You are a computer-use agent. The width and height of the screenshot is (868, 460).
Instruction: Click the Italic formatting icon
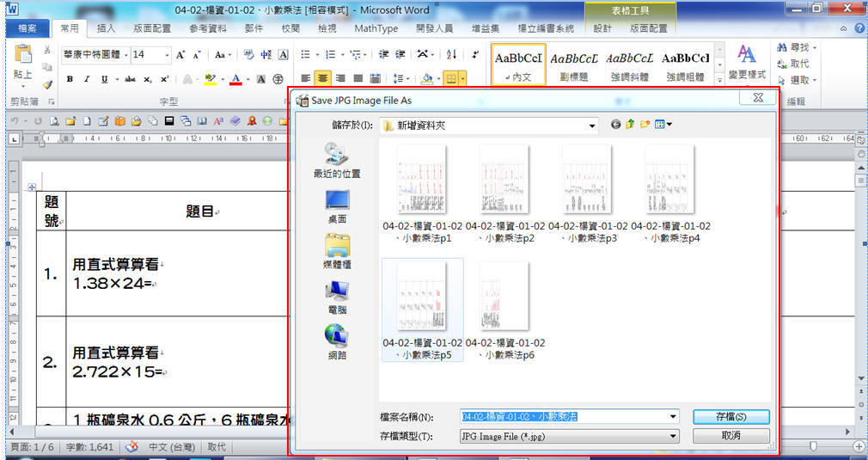click(87, 78)
